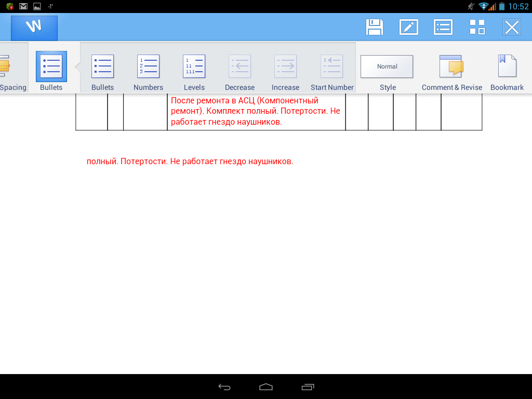
Task: Toggle the highlighted Bullets category button
Action: (51, 72)
